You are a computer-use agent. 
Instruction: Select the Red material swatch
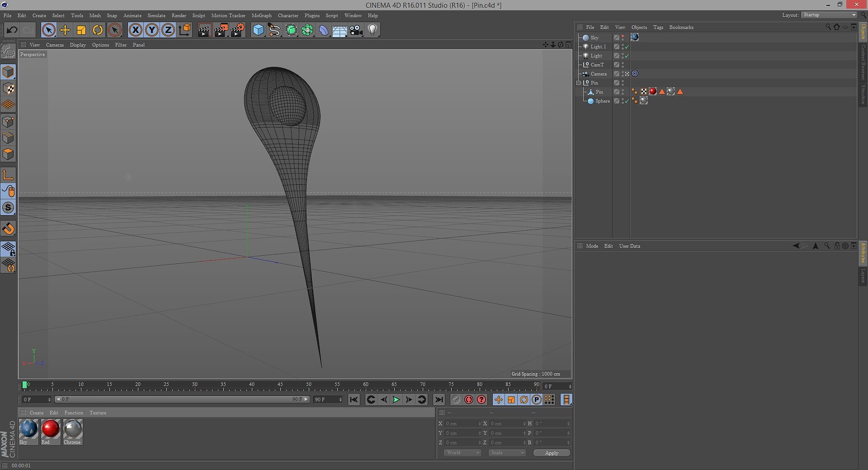point(50,432)
